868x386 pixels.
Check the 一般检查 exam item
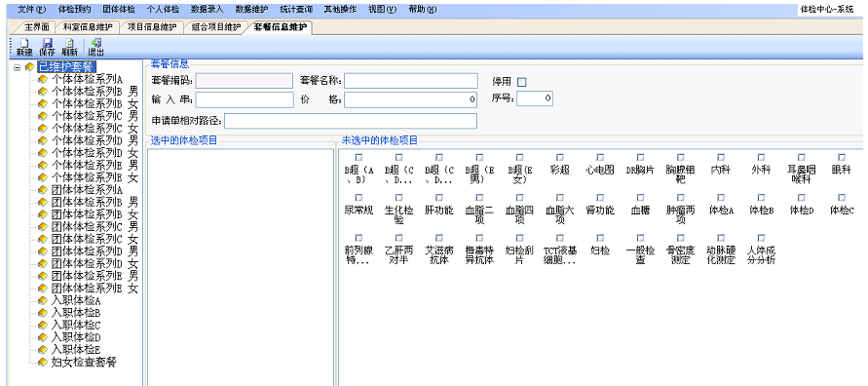640,238
